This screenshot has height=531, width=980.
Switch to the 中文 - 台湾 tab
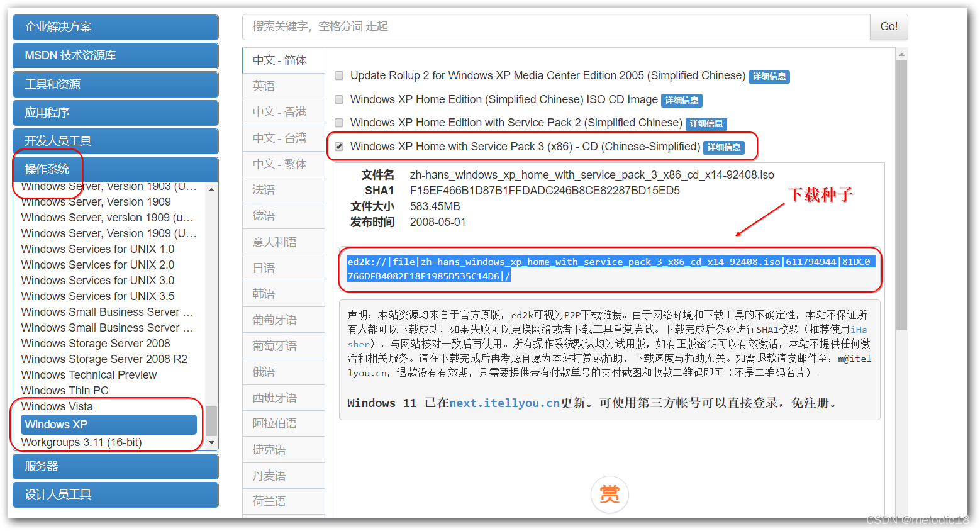click(x=284, y=138)
